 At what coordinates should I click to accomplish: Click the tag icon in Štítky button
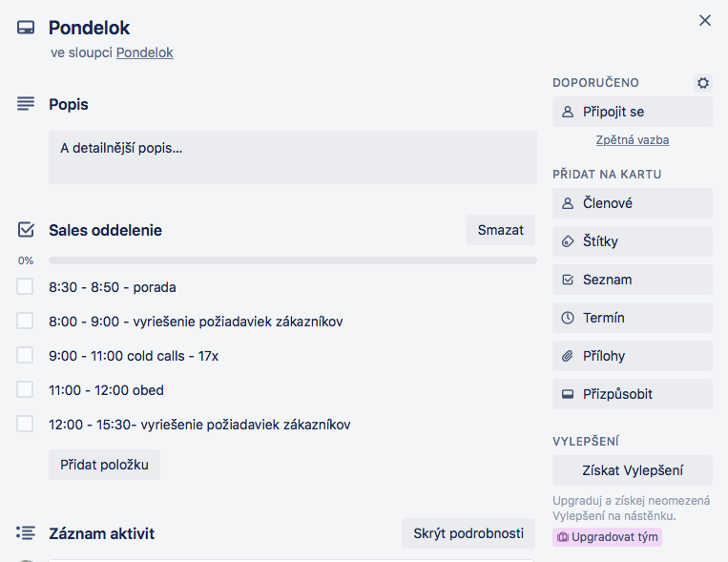(568, 241)
